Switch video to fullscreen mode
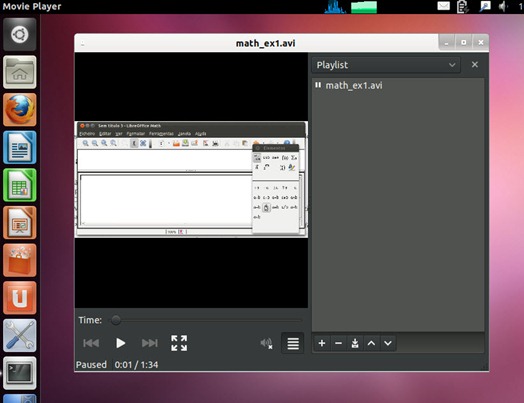The width and height of the screenshot is (524, 403). point(179,343)
